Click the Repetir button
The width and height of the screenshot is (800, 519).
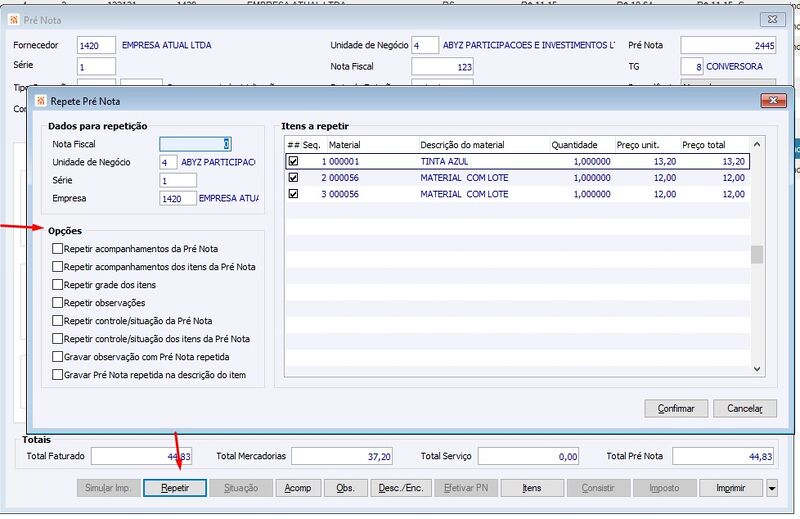175,488
